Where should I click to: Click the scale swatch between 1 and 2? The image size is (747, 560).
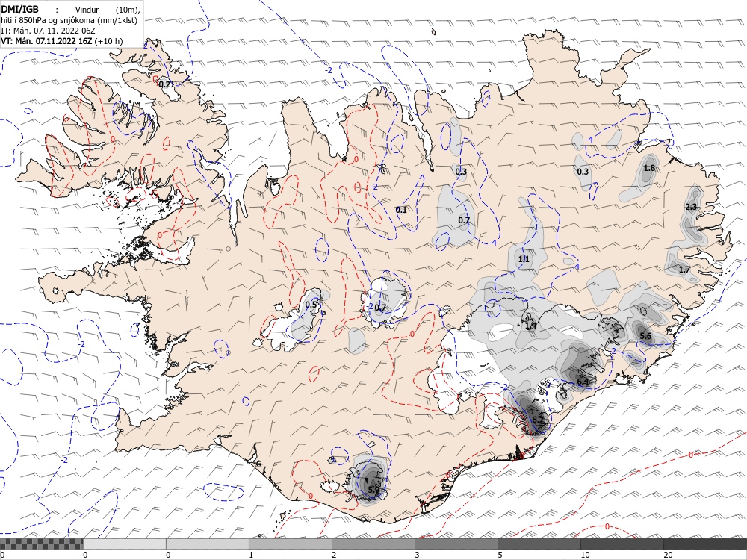(290, 544)
